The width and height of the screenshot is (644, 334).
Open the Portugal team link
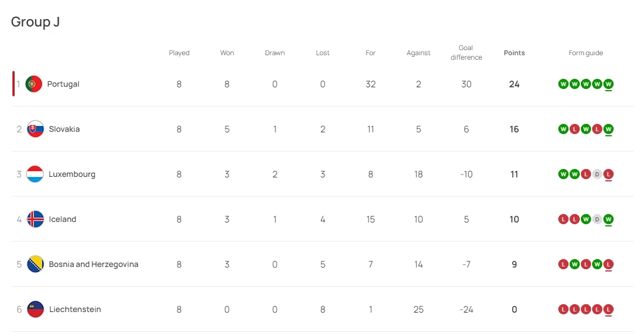[63, 84]
